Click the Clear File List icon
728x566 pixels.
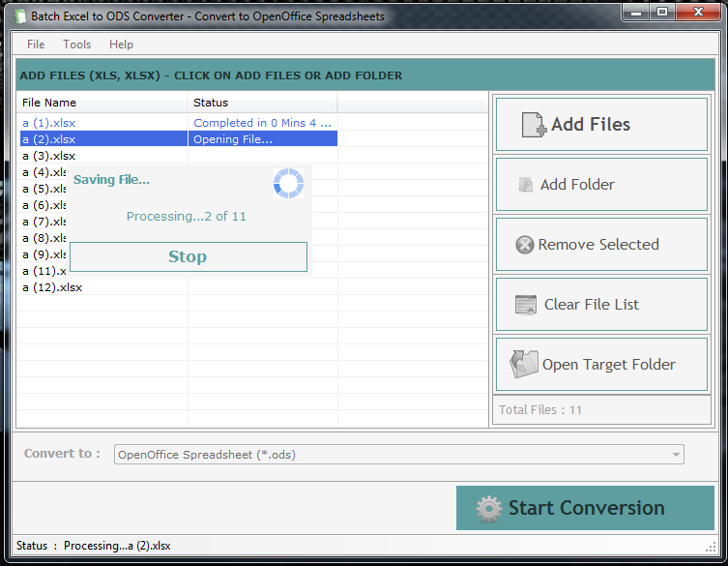pyautogui.click(x=526, y=305)
